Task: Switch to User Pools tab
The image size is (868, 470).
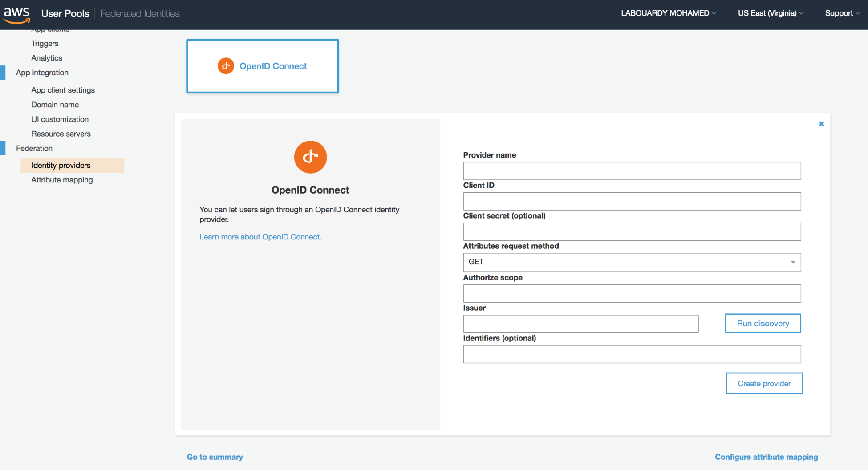Action: click(x=65, y=14)
